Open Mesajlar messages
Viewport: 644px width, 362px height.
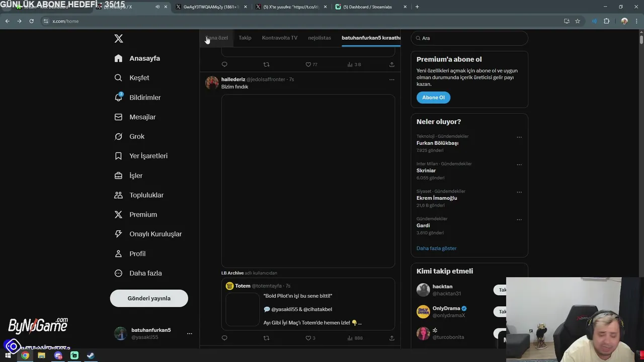coord(135,117)
